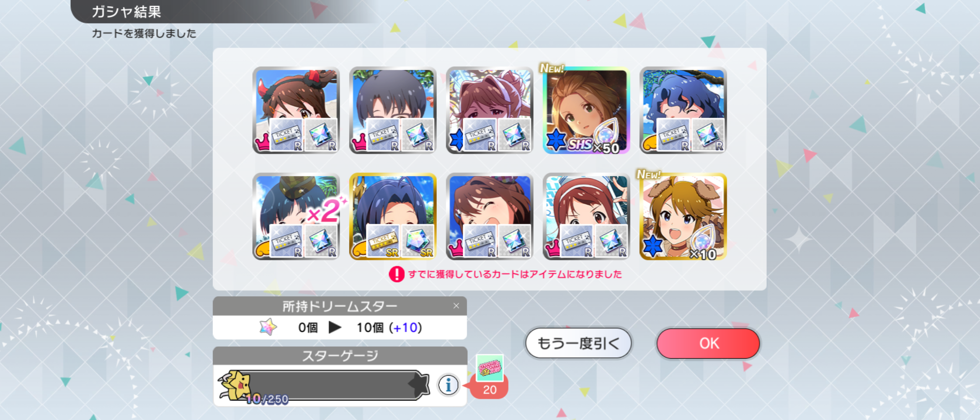Click the star gauge info icon
This screenshot has width=980, height=420.
(448, 384)
